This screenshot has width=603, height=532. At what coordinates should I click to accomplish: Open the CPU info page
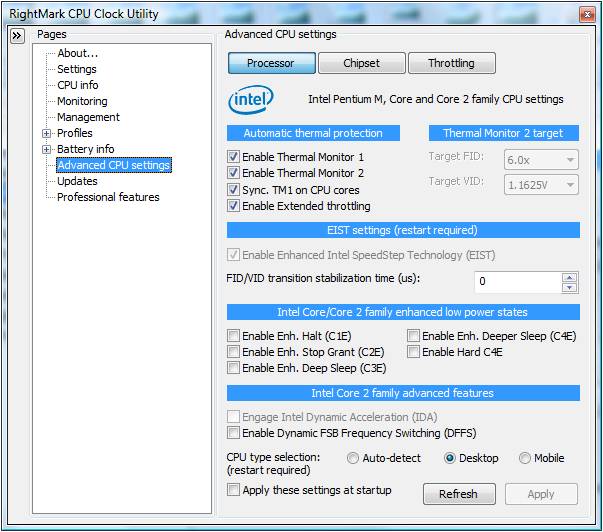pos(78,85)
